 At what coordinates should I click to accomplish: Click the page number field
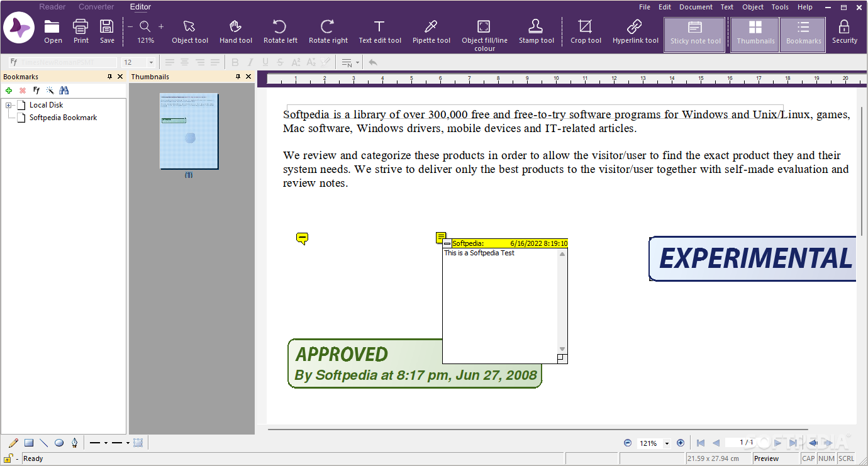pos(747,443)
